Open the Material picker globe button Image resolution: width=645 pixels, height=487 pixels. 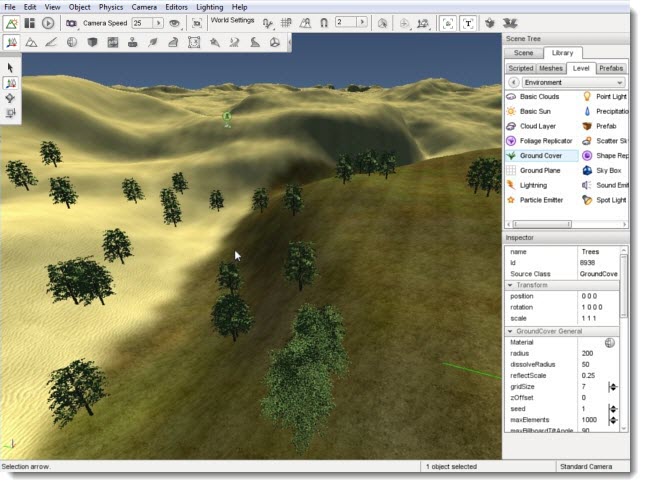pyautogui.click(x=610, y=342)
